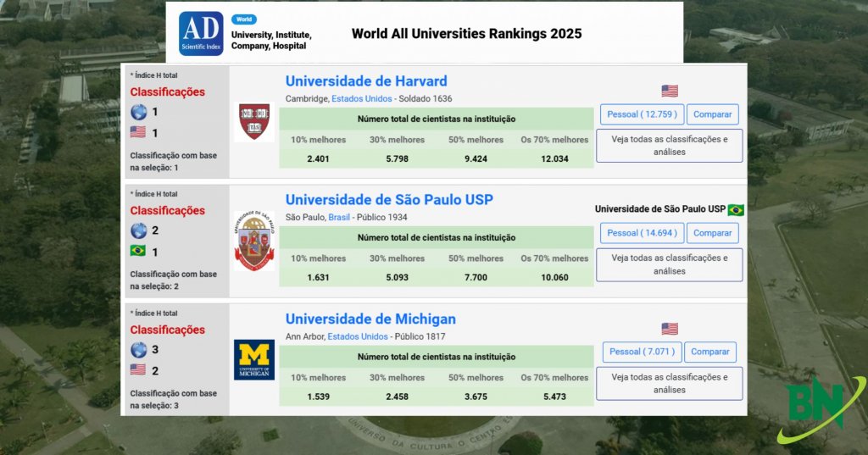This screenshot has width=868, height=455.
Task: Open Estados Unidos link under Michigan
Action: [x=358, y=336]
